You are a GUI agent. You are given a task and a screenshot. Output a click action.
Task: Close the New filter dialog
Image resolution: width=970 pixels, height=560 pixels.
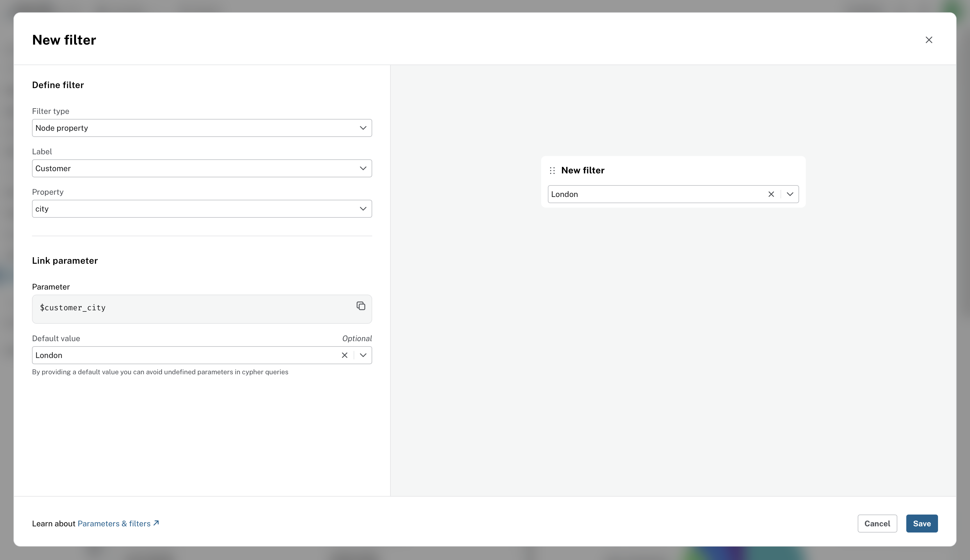coord(928,40)
